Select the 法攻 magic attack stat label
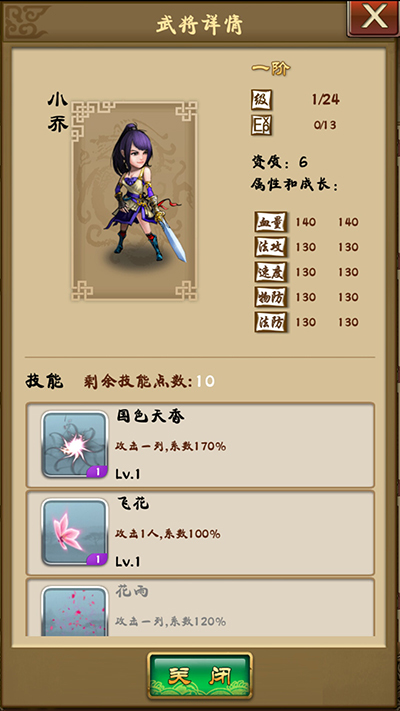The width and height of the screenshot is (400, 711). 271,247
